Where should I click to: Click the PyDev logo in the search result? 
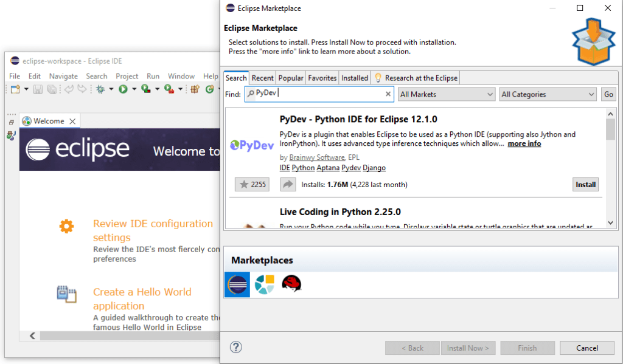point(252,146)
